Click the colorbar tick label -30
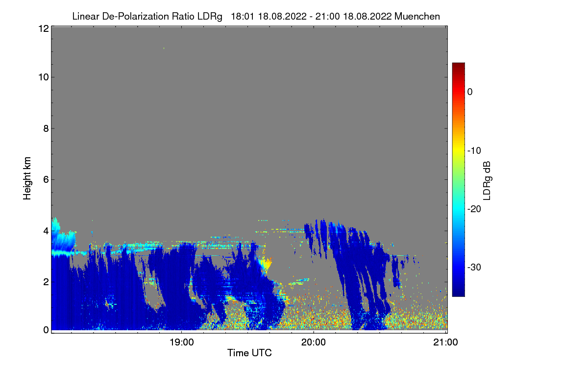The width and height of the screenshot is (588, 392). (475, 267)
